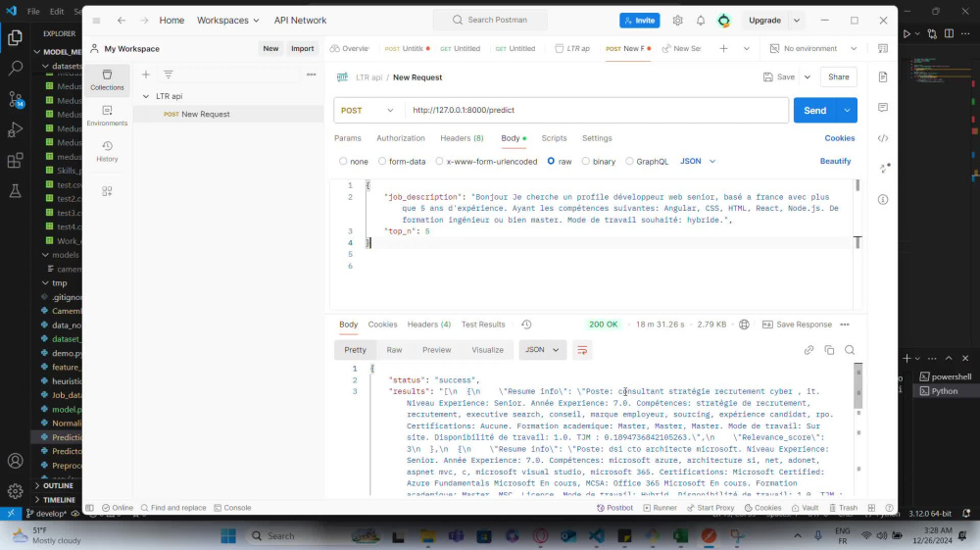Select the binary body type radio
Image resolution: width=980 pixels, height=550 pixels.
click(586, 161)
